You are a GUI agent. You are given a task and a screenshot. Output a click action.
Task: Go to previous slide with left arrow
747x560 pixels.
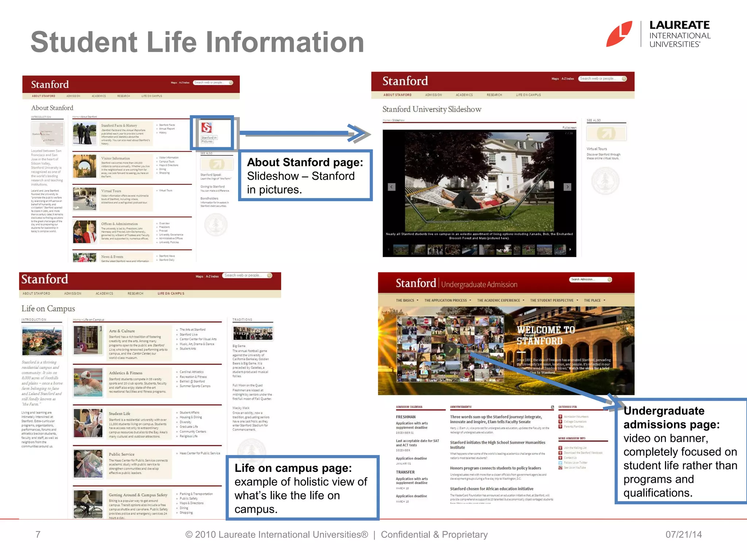[x=392, y=187]
